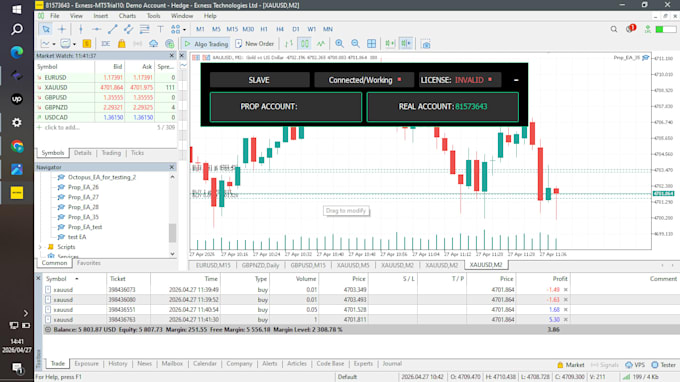The width and height of the screenshot is (680, 382).
Task: Click the cloud VPS toolbar icon
Action: pyautogui.click(x=154, y=44)
